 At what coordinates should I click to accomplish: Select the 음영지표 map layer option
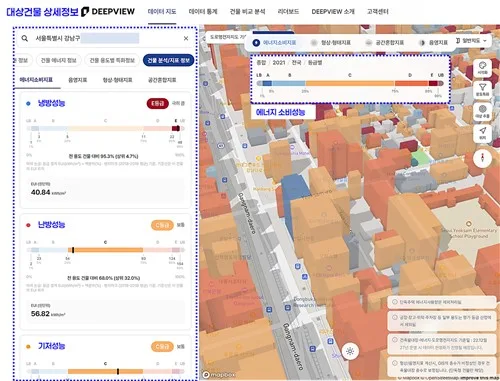[433, 43]
